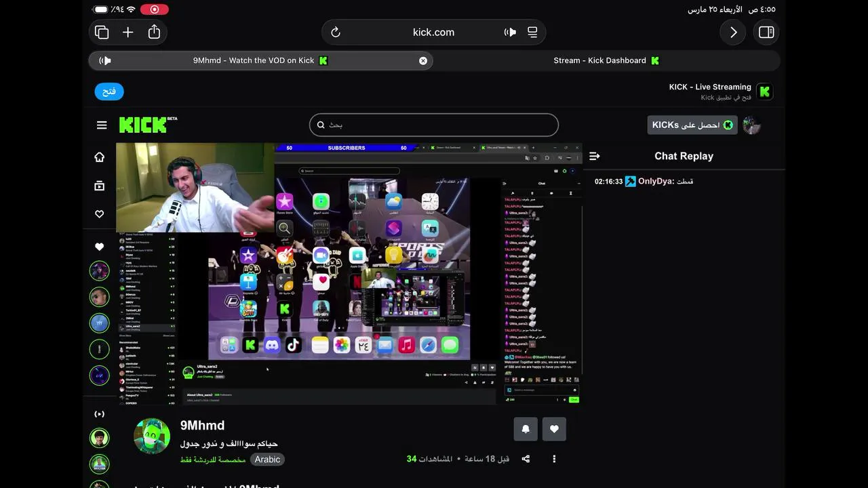The height and width of the screenshot is (488, 868).
Task: Jump to chat timestamp 02:16:33
Action: [608, 182]
